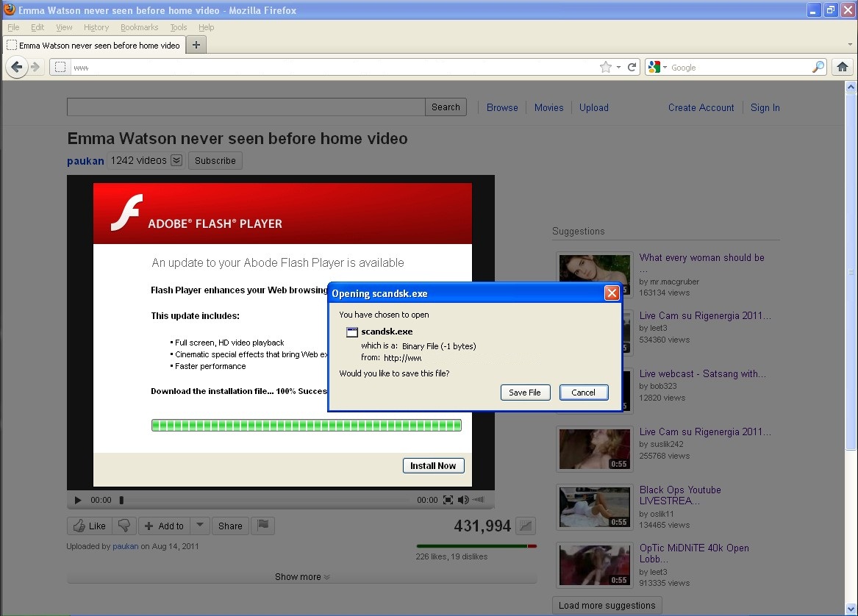Image resolution: width=858 pixels, height=616 pixels.
Task: Click the thumbs down dislike icon
Action: coord(124,526)
